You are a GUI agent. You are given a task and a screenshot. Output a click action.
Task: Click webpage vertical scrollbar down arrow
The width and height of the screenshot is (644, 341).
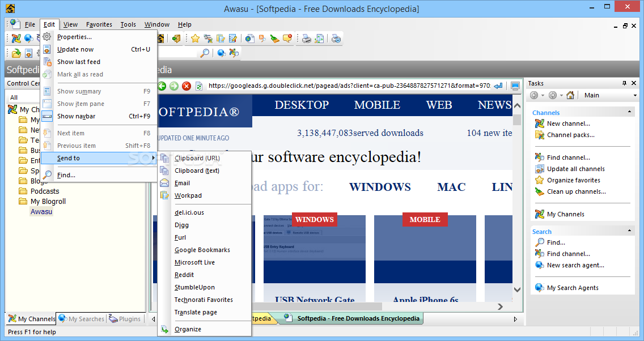517,289
